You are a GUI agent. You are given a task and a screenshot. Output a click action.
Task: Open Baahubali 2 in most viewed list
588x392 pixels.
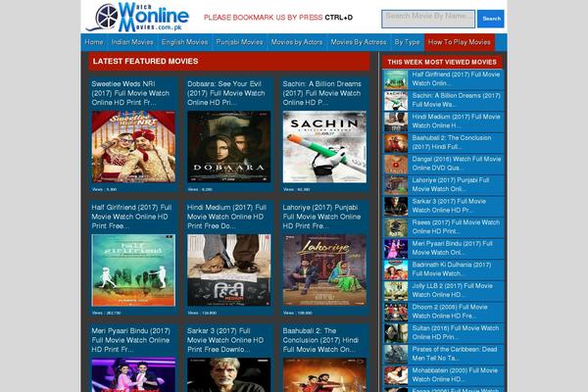452,142
